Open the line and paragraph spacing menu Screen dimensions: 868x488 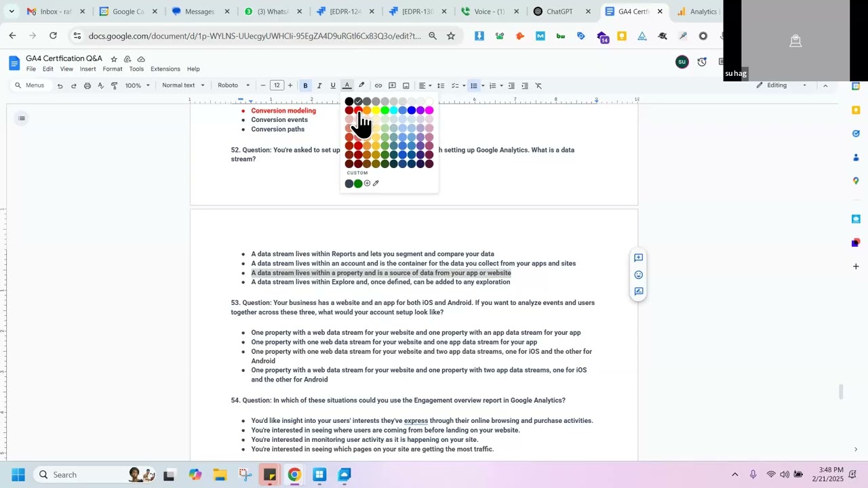coord(441,85)
